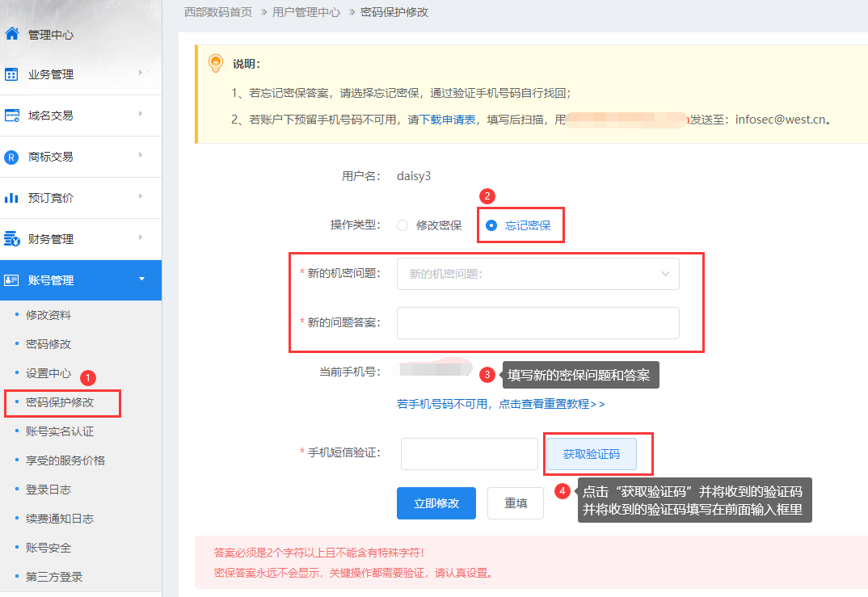Select the 修改密保 radio option
Image resolution: width=868 pixels, height=597 pixels.
tap(402, 225)
